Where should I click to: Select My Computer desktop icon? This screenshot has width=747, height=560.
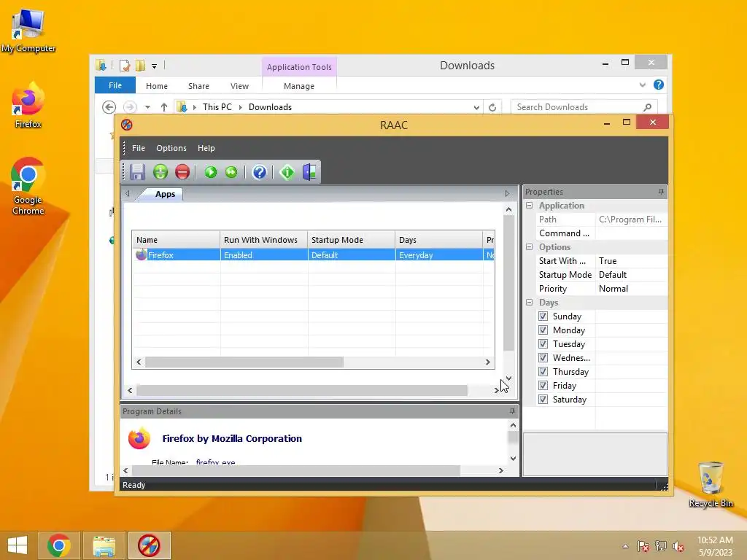(28, 31)
